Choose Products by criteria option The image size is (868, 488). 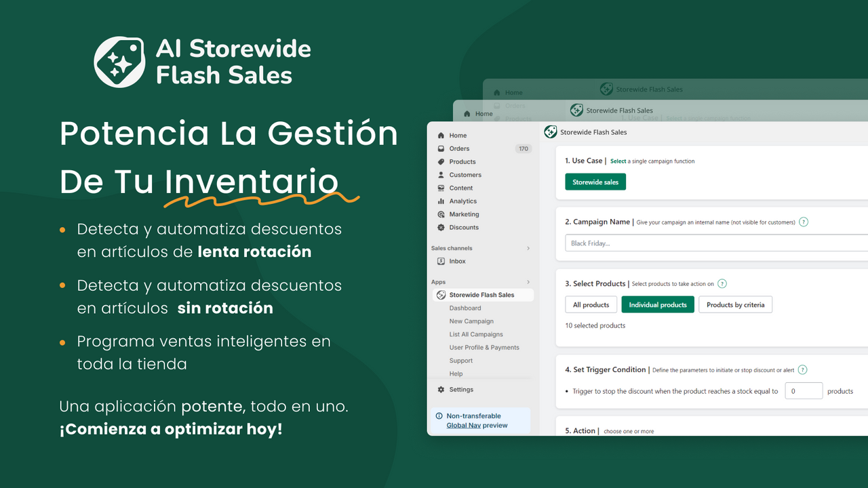pos(735,305)
